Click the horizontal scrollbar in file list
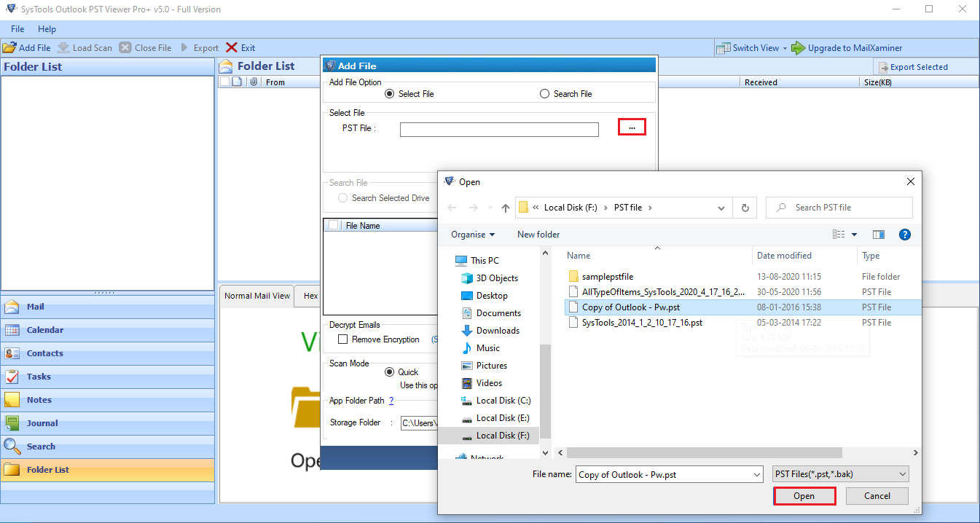The image size is (980, 523). [704, 453]
